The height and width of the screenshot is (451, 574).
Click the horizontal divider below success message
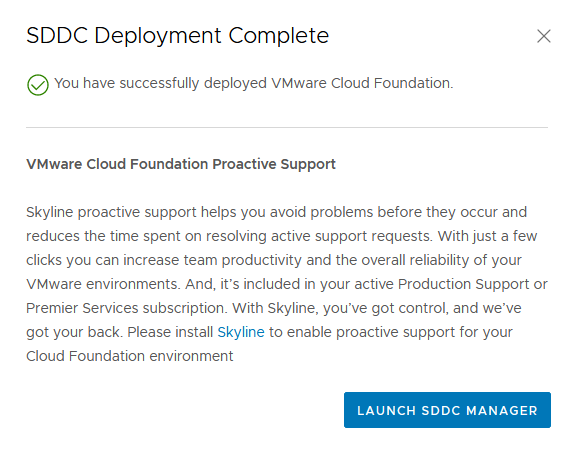[x=287, y=127]
